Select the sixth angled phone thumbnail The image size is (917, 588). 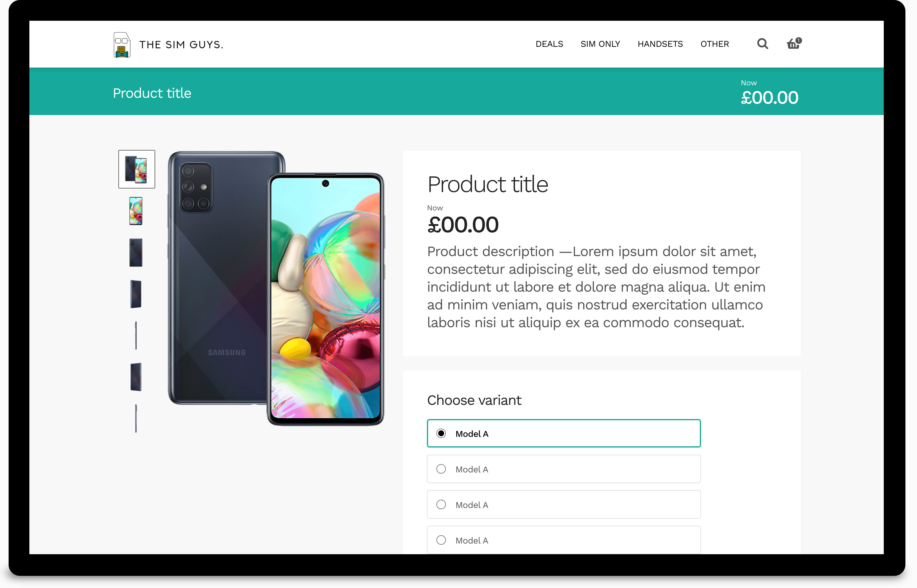[136, 377]
